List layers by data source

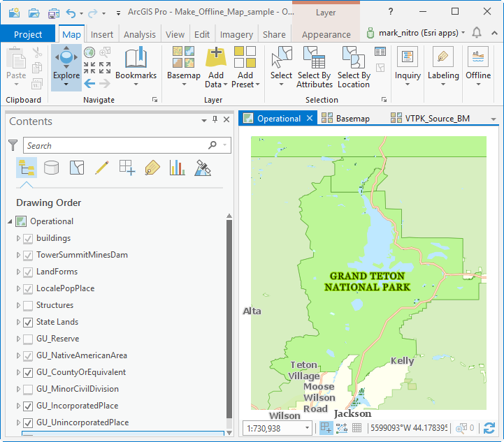tap(51, 168)
